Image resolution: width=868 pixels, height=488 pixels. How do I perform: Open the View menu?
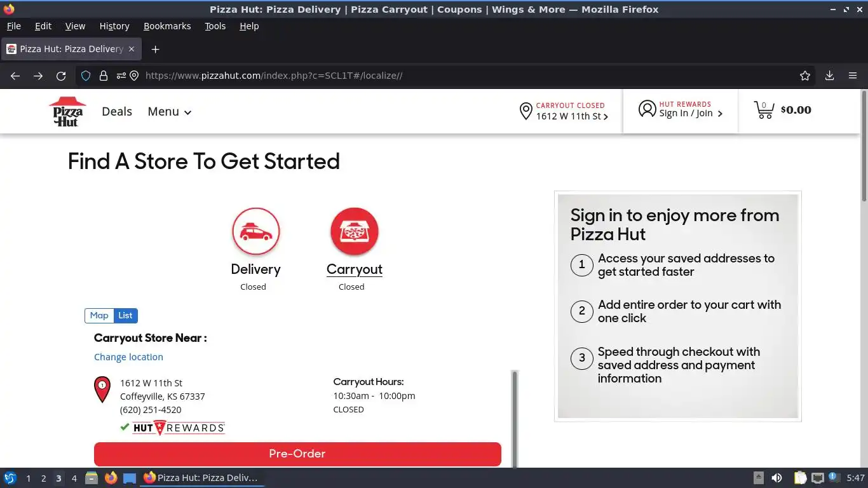click(75, 26)
